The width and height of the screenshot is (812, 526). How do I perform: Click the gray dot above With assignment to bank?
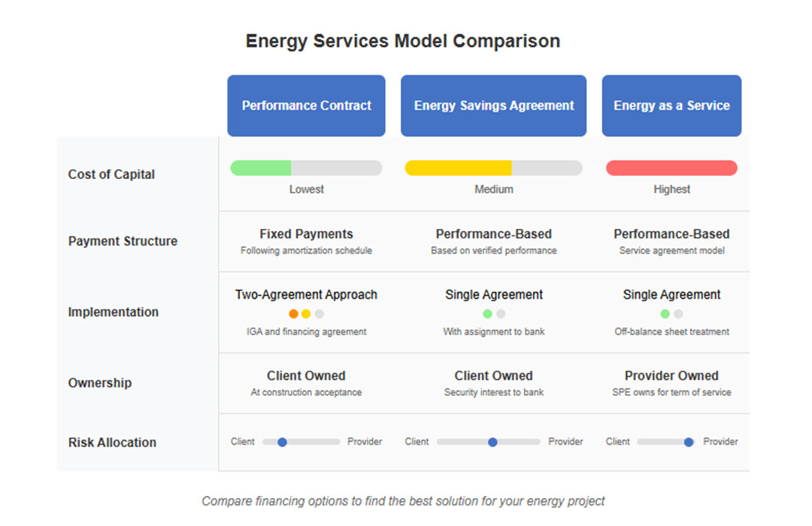pos(501,314)
